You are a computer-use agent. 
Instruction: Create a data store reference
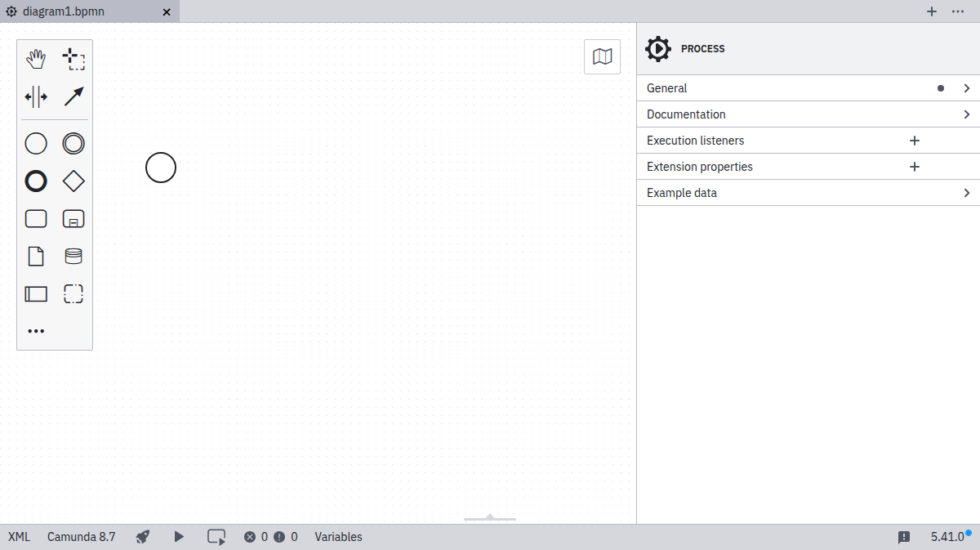click(x=73, y=256)
